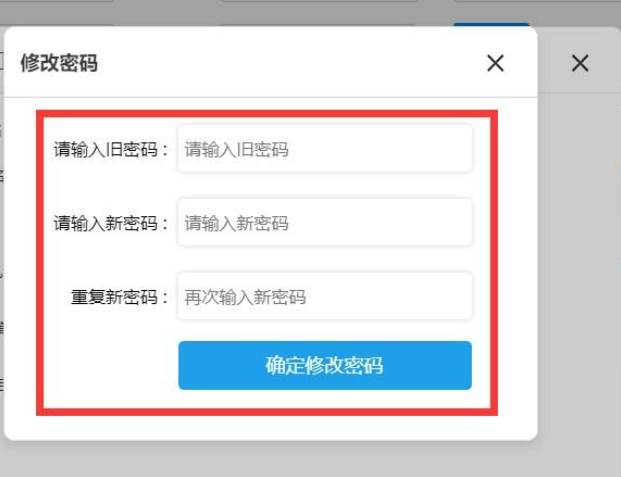Click the blank header area beside 修改密码 title
This screenshot has width=621, height=477.
point(291,63)
